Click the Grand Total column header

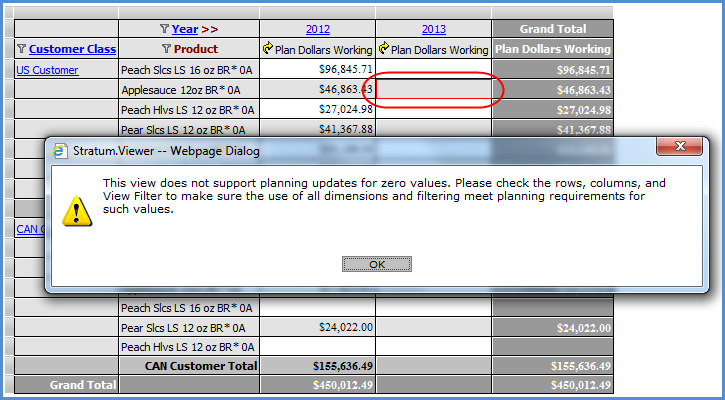(553, 30)
